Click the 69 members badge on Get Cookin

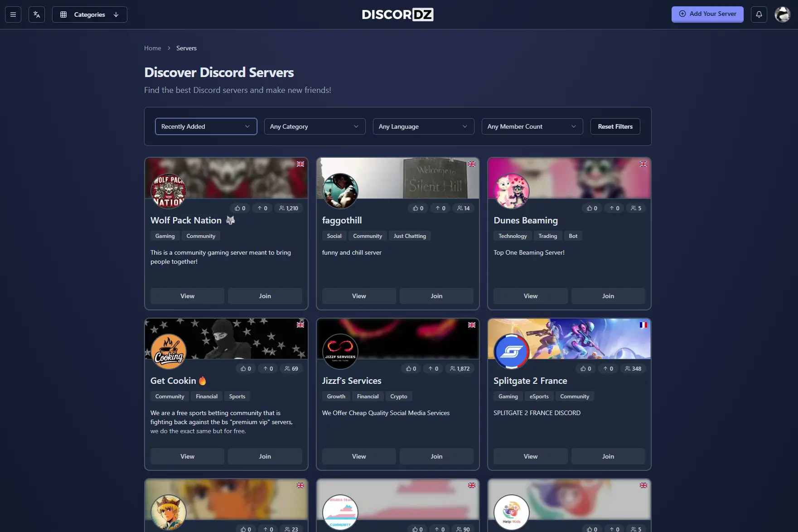[291, 368]
